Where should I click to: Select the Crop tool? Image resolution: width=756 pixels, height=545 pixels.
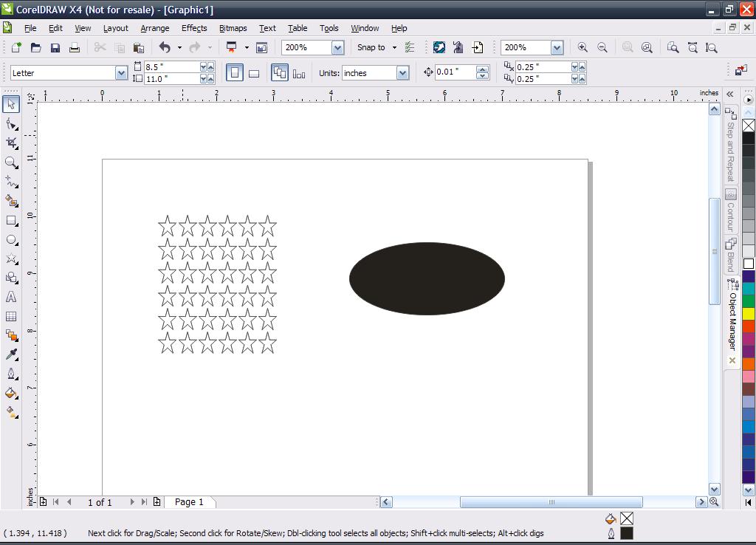(x=11, y=143)
